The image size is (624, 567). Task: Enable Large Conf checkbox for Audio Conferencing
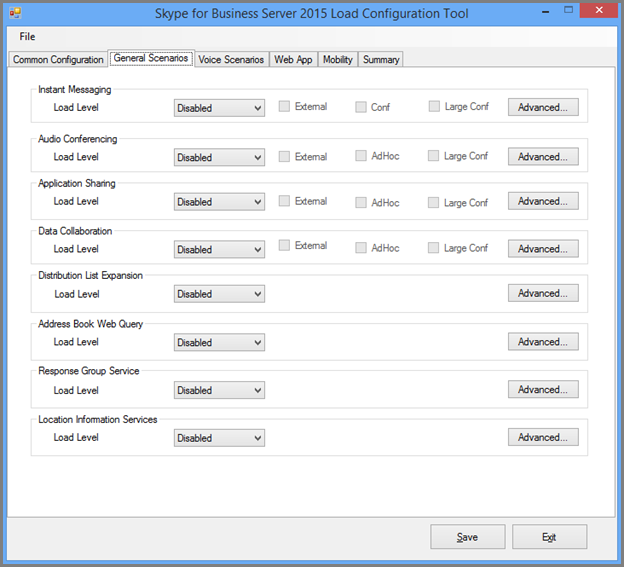pyautogui.click(x=433, y=156)
